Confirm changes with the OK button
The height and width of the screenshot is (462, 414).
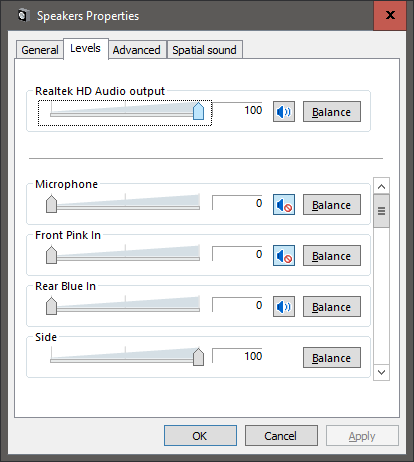200,436
